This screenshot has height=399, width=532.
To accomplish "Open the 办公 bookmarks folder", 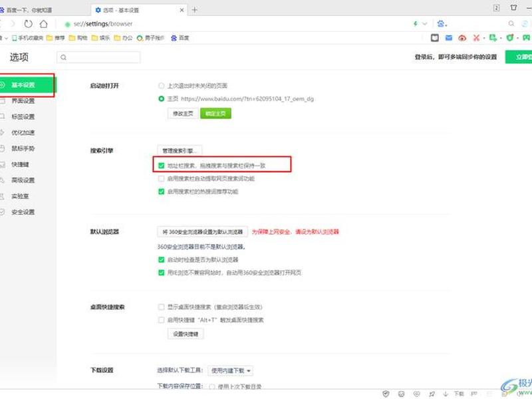I will tap(123, 38).
